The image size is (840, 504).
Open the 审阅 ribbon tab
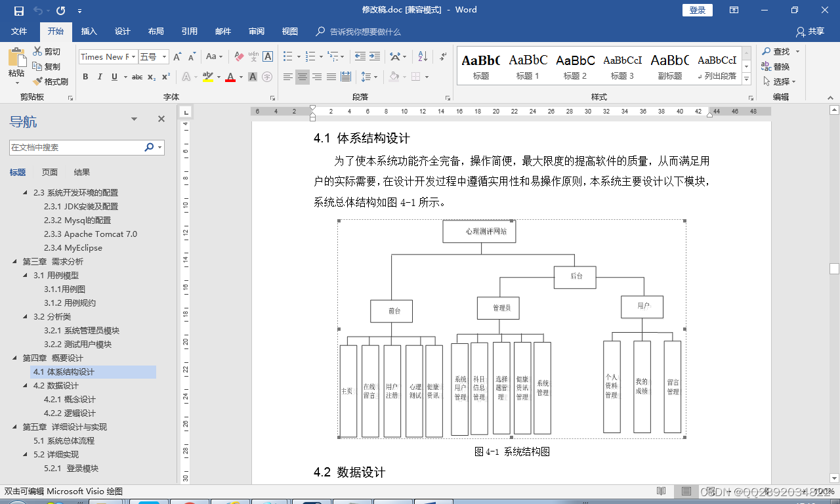(x=257, y=31)
